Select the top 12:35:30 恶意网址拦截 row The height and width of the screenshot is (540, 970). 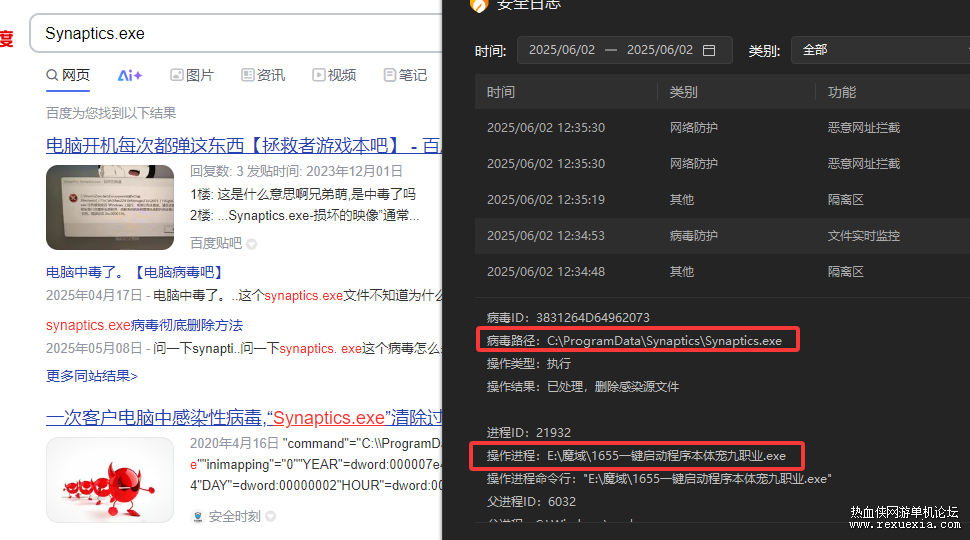[x=723, y=128]
